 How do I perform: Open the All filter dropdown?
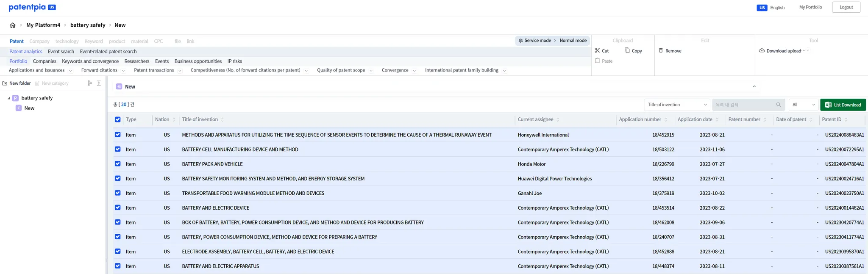[803, 105]
